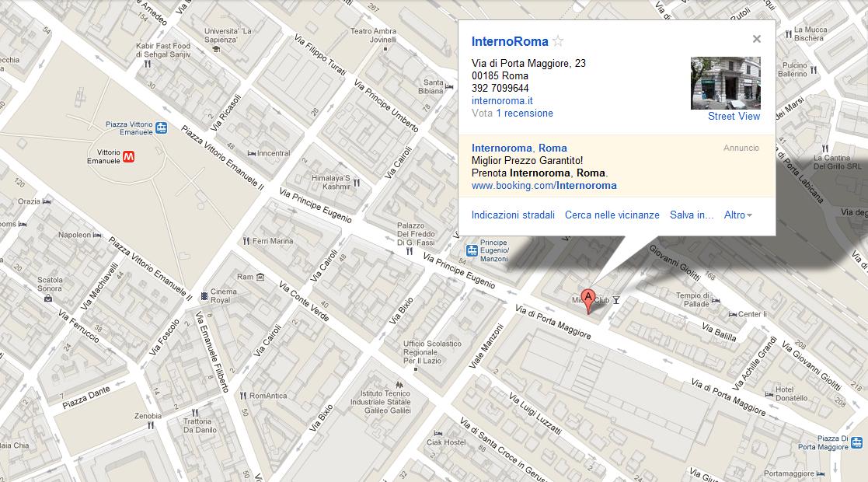868x482 pixels.
Task: Click the Ram museum icon
Action: (260, 277)
